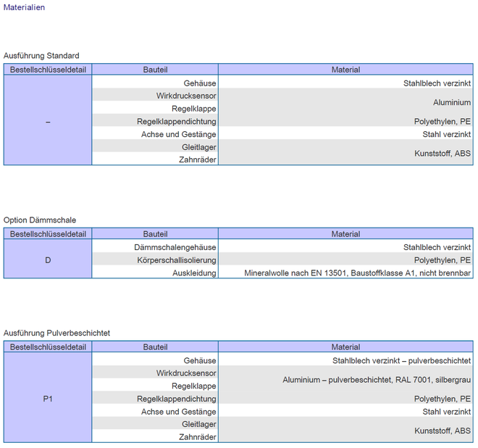Select the Körperschallisolierung component cell
This screenshot has height=448, width=478.
177,260
